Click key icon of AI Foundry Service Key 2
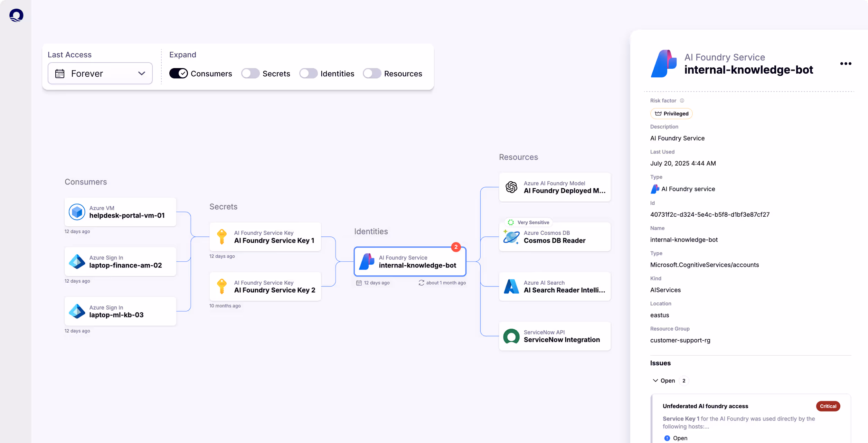This screenshot has height=443, width=868. [x=221, y=286]
